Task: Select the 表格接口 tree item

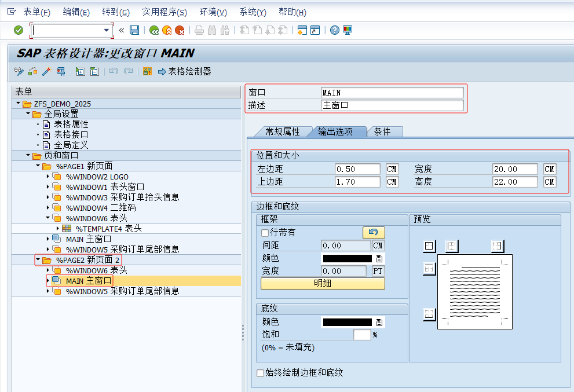Action: coord(71,134)
